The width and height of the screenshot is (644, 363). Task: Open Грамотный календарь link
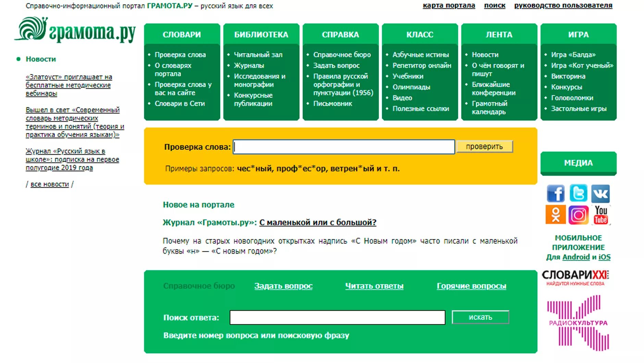(490, 108)
